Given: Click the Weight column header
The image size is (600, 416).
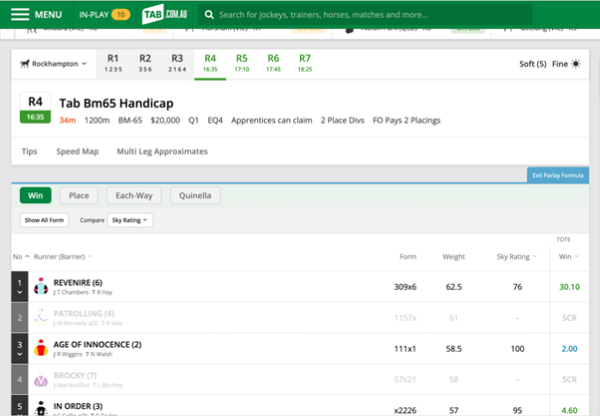Looking at the screenshot, I should (x=454, y=256).
